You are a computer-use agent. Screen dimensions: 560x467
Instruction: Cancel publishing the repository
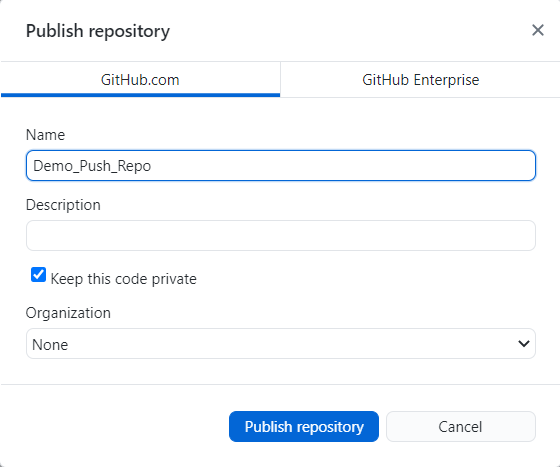tap(461, 427)
